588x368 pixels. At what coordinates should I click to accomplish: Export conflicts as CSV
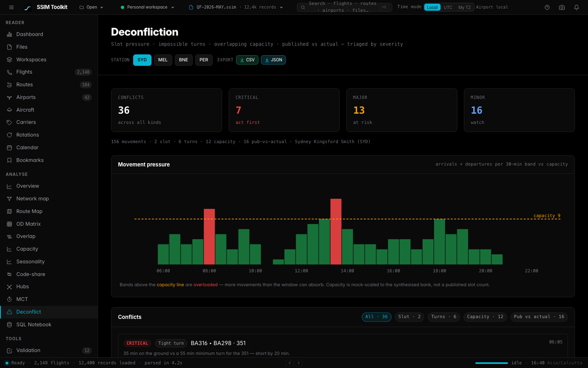tap(247, 60)
